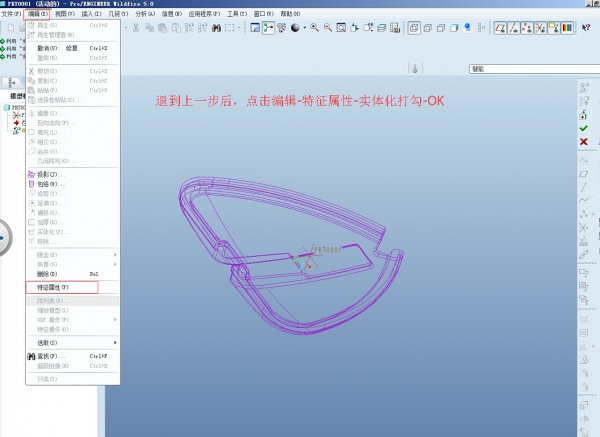Choose 删除 (Delete) entry in Edit menu
Viewport: 600px width, 437px height.
tap(72, 274)
